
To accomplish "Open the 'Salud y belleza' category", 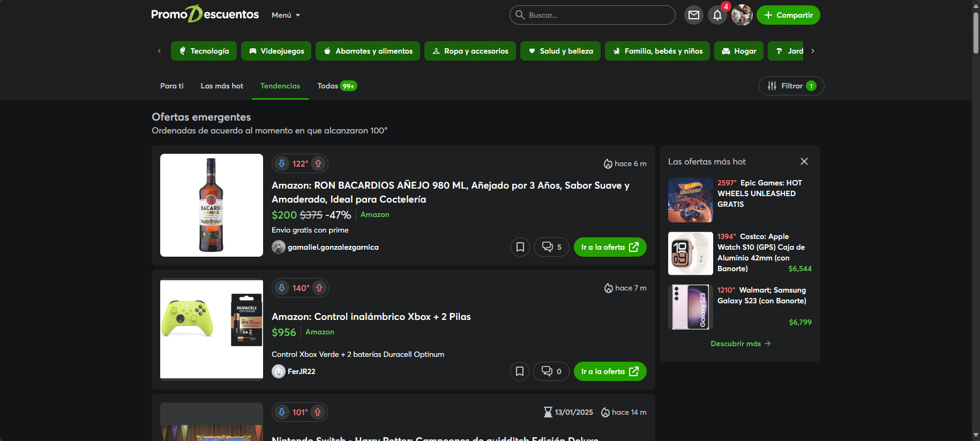I will [x=560, y=51].
